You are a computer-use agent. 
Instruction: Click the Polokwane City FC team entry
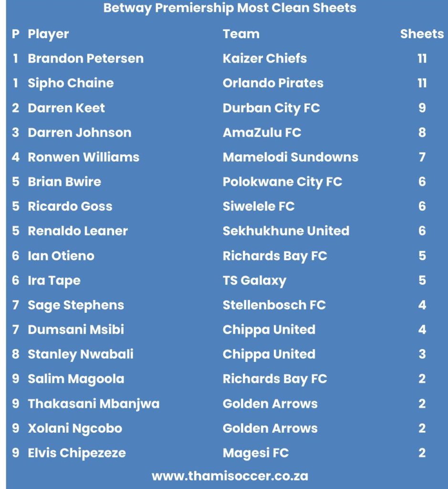[x=282, y=182]
